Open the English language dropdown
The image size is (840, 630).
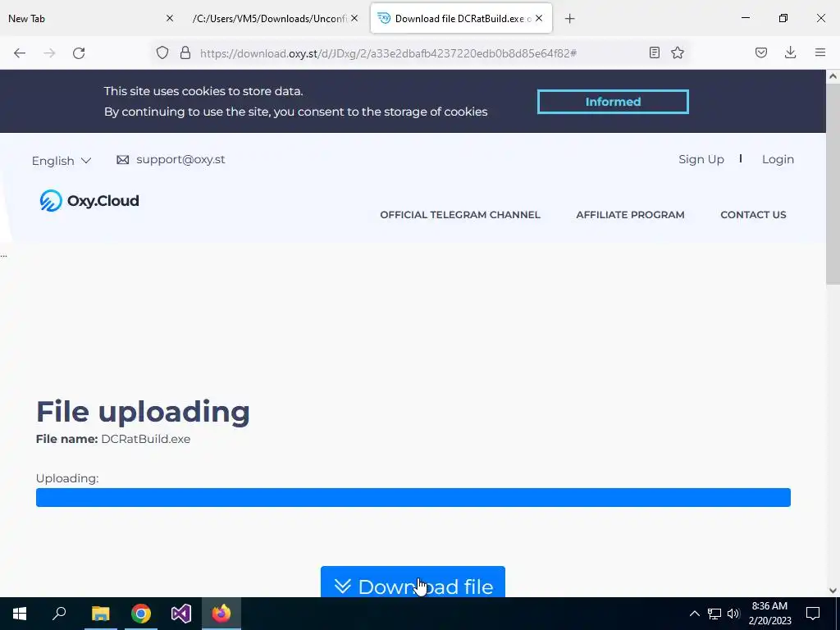[x=62, y=161]
